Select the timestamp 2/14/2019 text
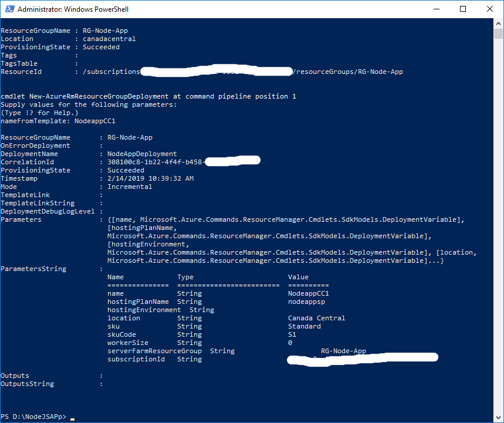Screen dimensions: 504x423 121,178
